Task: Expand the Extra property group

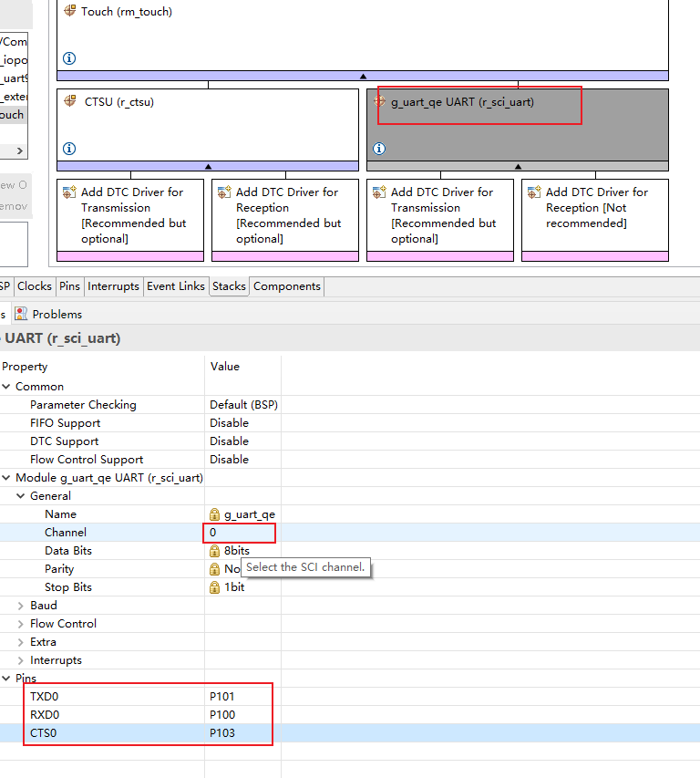Action: [x=21, y=642]
